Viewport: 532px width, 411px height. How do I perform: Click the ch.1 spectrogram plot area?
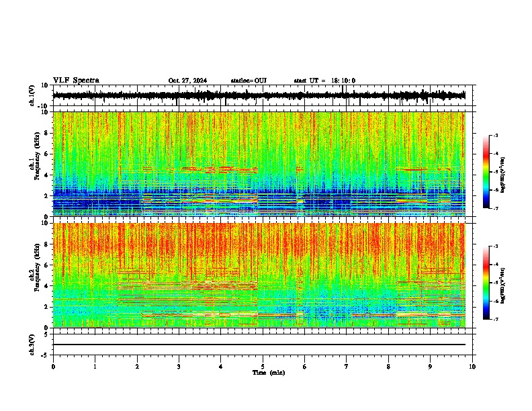pos(259,164)
